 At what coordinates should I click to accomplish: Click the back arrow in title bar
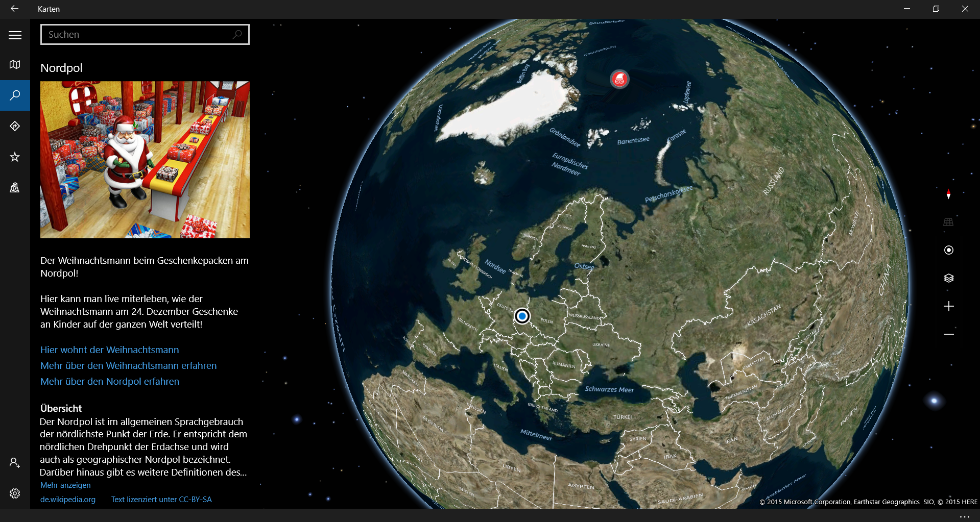[14, 9]
